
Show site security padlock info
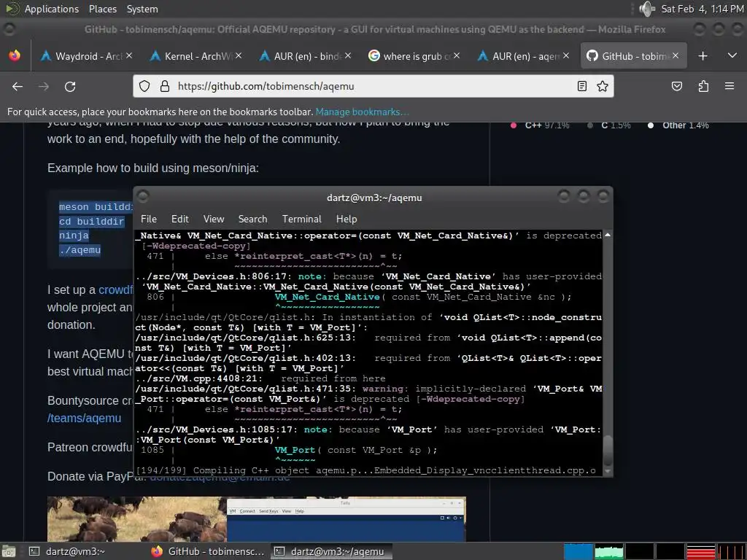(x=165, y=86)
